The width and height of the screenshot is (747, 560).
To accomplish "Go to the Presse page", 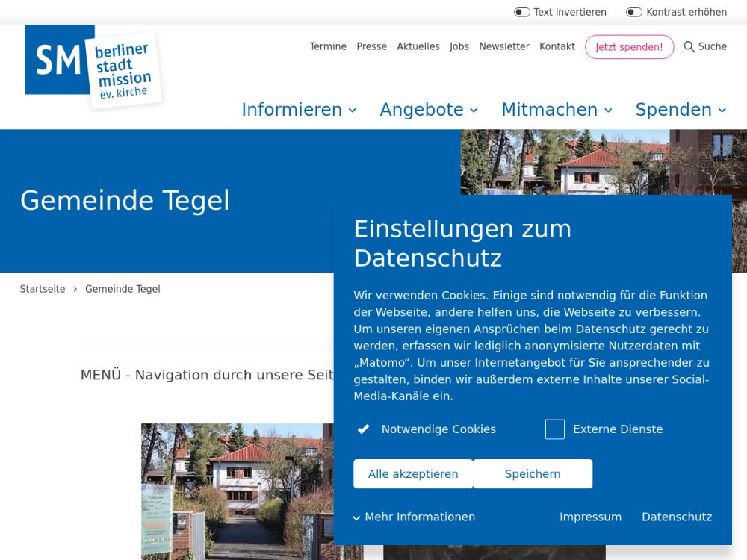I will (x=371, y=46).
